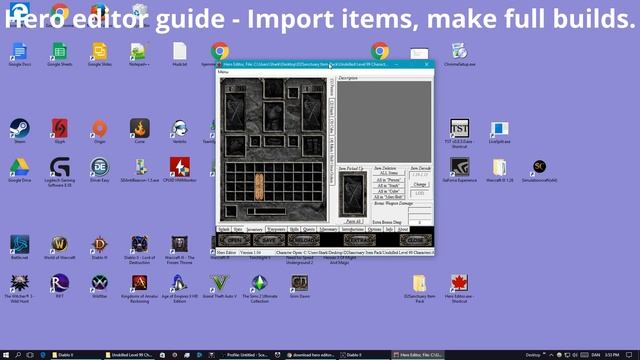Screen dimensions: 640x360
Task: Click the body armor equipment slot
Action: (273, 116)
